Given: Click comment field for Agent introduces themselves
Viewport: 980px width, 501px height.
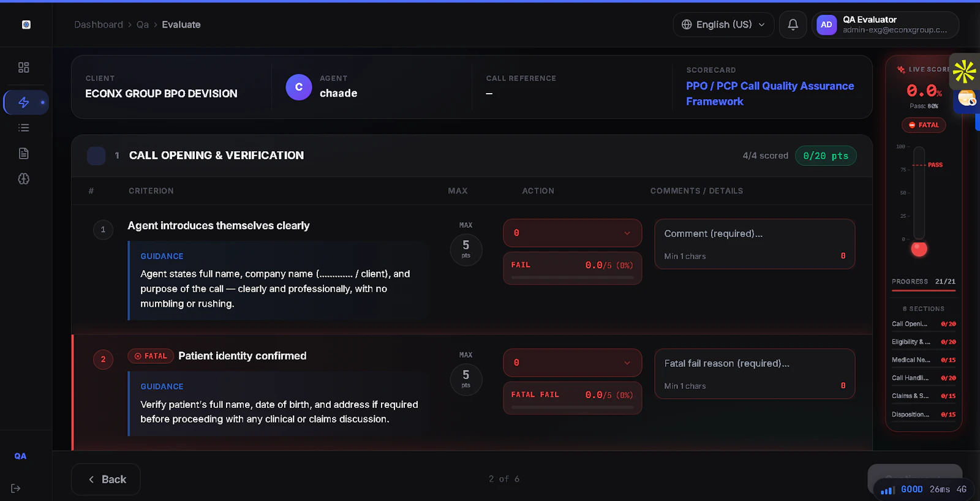Looking at the screenshot, I should (755, 244).
